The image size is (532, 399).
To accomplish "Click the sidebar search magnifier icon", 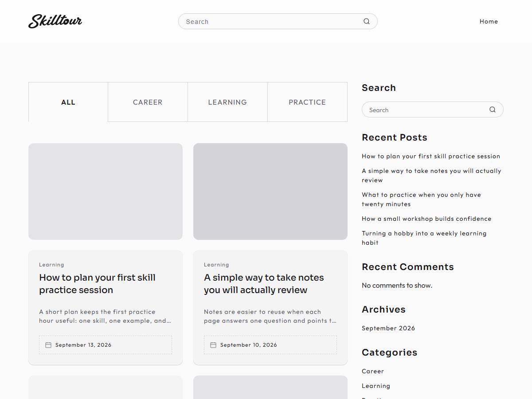I will tap(493, 110).
